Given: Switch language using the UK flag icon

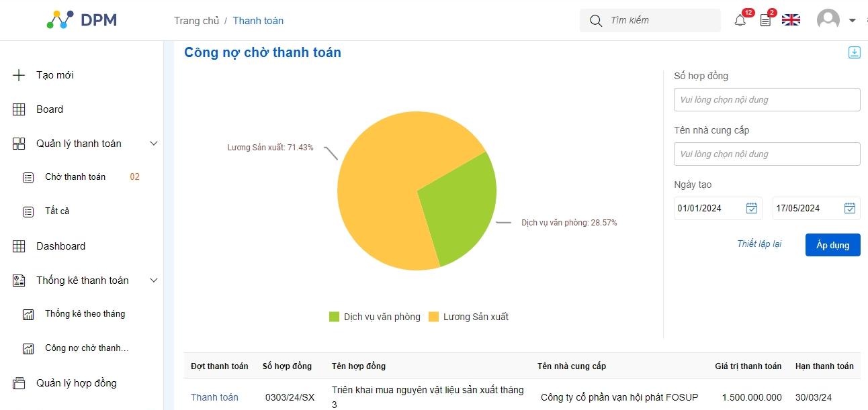Looking at the screenshot, I should pyautogui.click(x=791, y=20).
